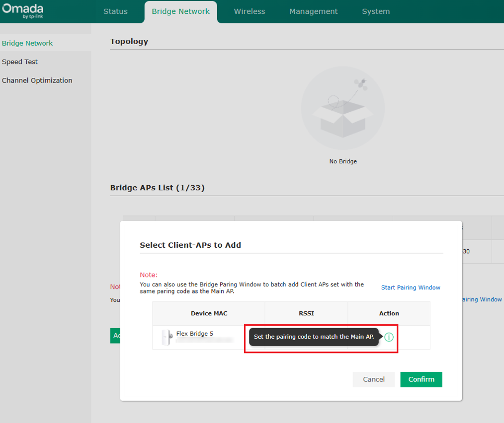Click the empty box No Bridge illustration
Screen dimensions: 504x423
(x=342, y=108)
